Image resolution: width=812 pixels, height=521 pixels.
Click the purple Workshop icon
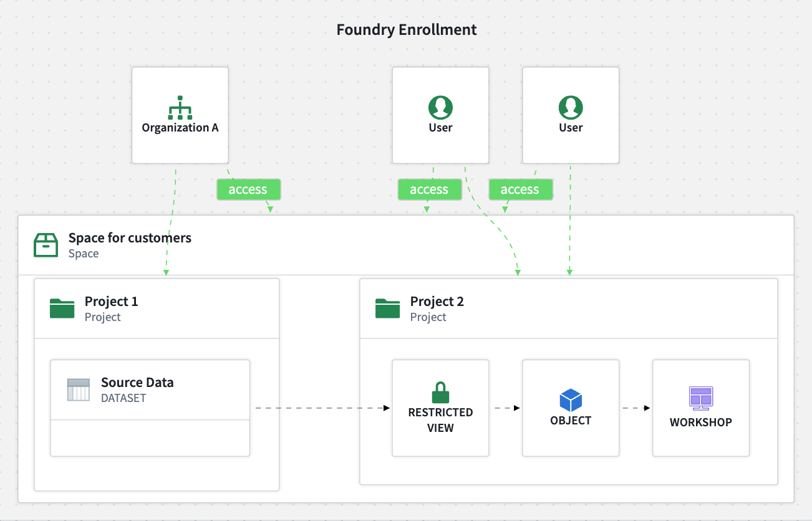click(700, 398)
